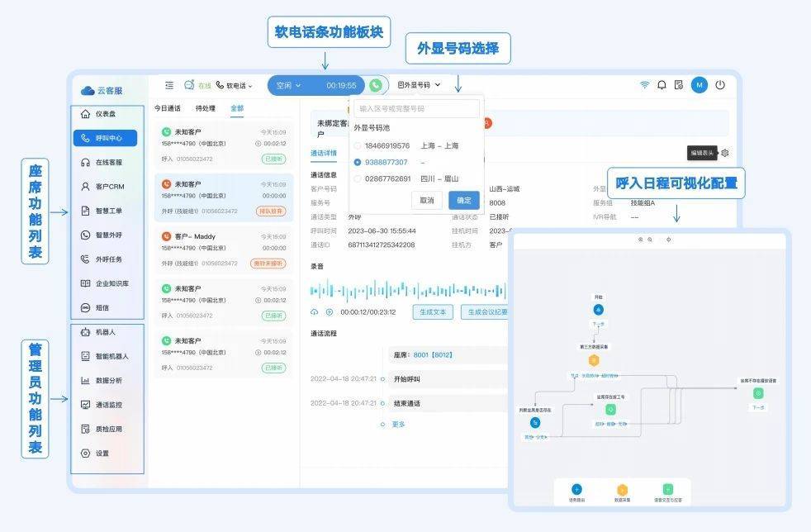Click the 开始 node in flow
Screen dimensions: 811x532
coord(599,310)
